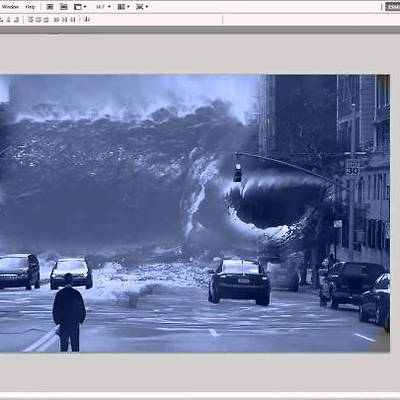The image size is (400, 400).
Task: Open the Arrange Documents dropdown
Action: (123, 7)
